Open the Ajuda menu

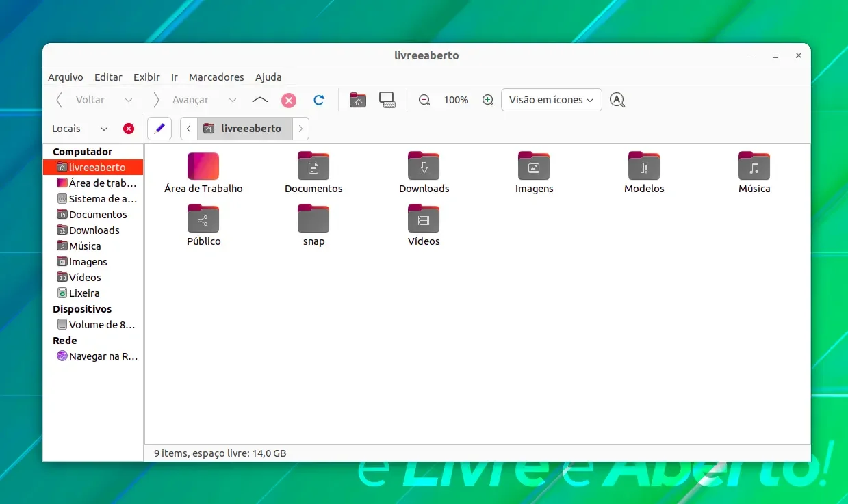point(268,77)
